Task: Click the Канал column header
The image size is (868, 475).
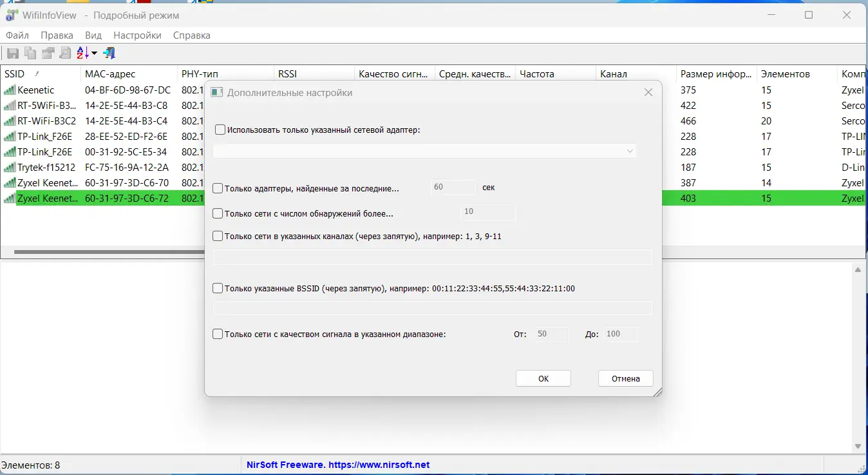Action: [x=636, y=74]
